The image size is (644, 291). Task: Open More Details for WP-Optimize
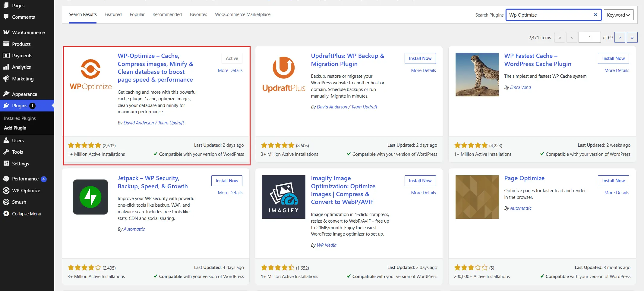coord(230,70)
